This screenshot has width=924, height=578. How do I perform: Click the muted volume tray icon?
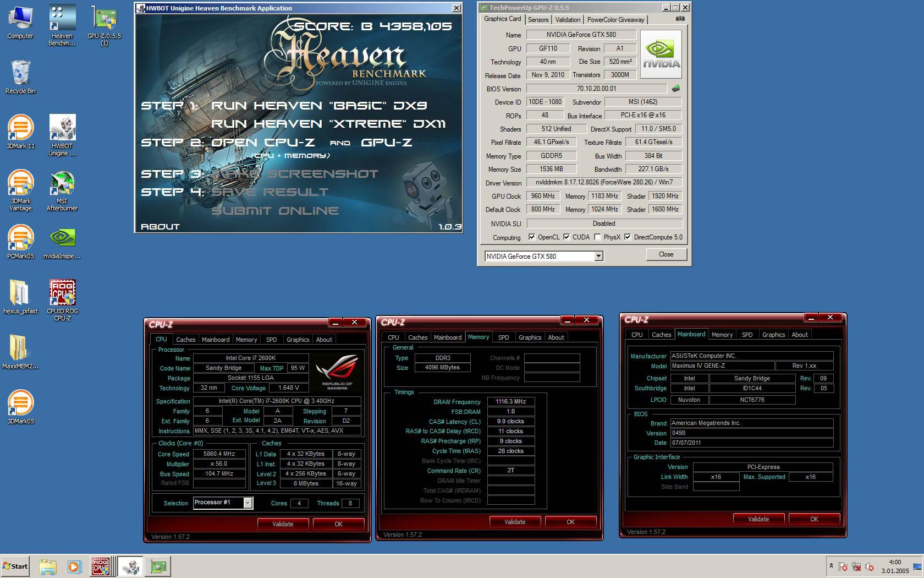tap(870, 566)
